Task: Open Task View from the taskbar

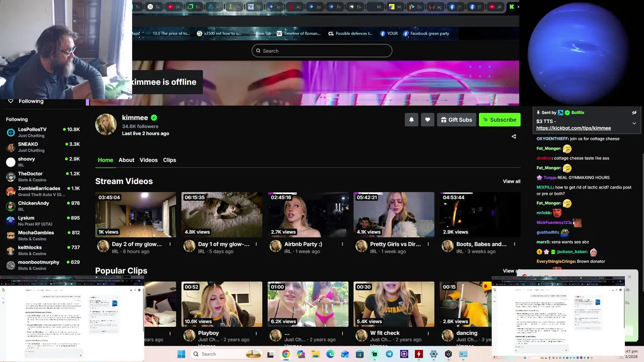Action: point(270,354)
